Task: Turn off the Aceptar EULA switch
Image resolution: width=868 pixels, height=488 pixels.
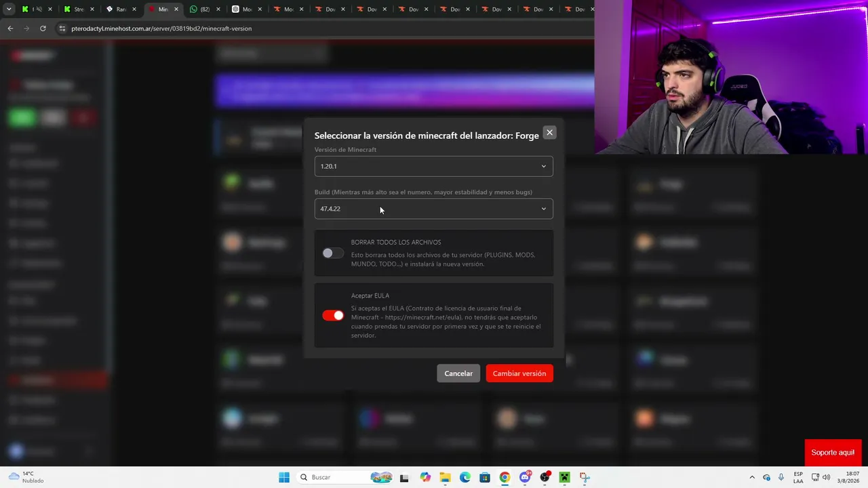Action: pos(333,315)
